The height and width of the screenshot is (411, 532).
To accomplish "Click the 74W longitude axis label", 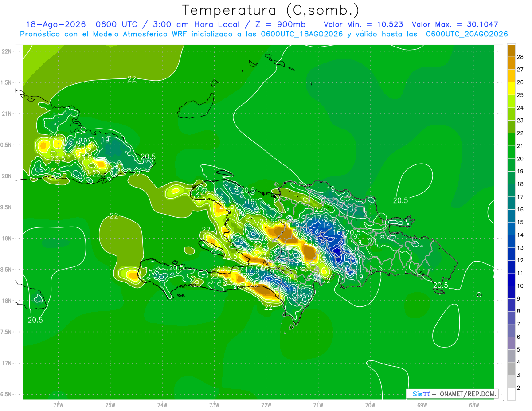I will pyautogui.click(x=162, y=405).
